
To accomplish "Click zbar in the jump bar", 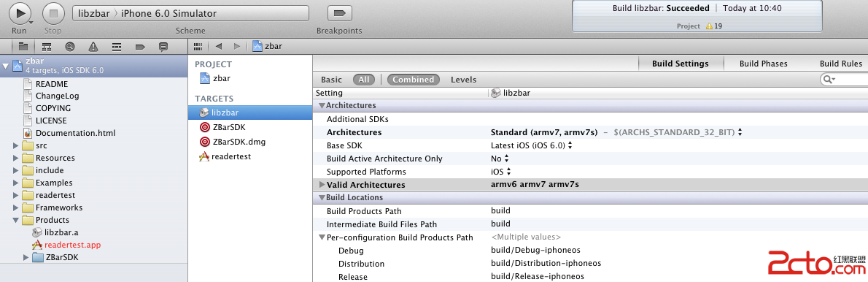I will pyautogui.click(x=268, y=47).
